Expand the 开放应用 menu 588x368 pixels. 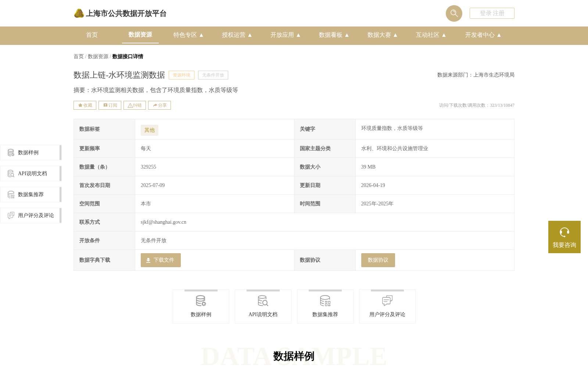click(x=286, y=35)
